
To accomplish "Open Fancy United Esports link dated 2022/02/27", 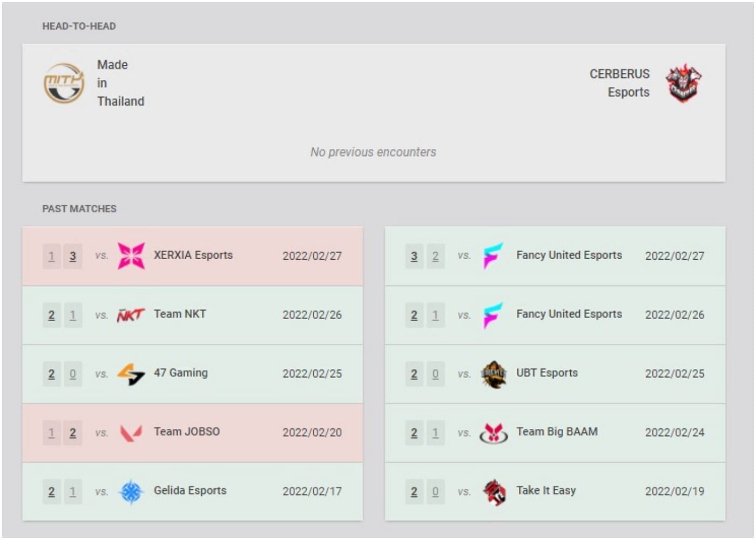I will (569, 255).
